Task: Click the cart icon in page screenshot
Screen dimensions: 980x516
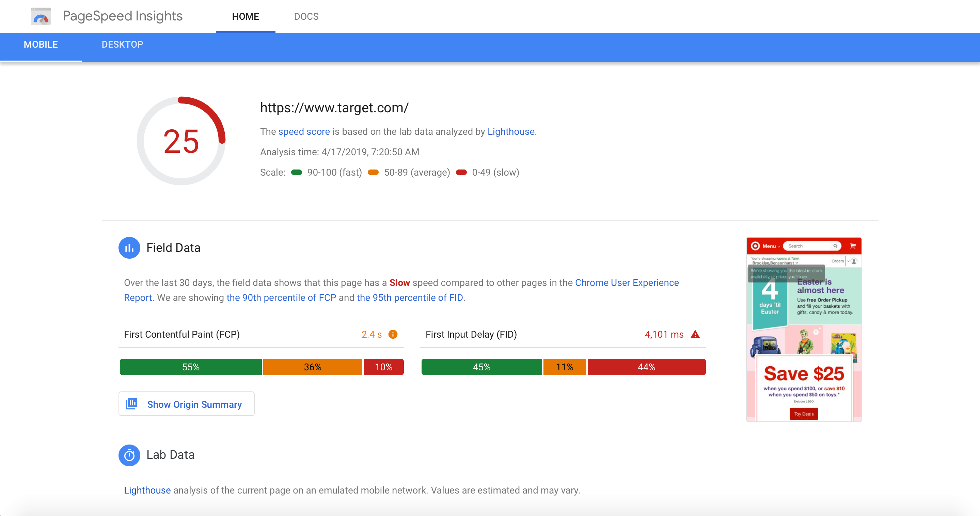Action: 853,246
